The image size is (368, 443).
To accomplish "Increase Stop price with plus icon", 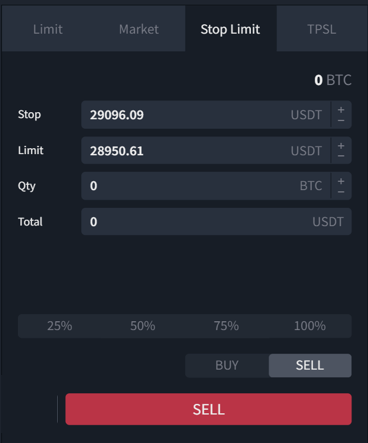I will coord(341,110).
